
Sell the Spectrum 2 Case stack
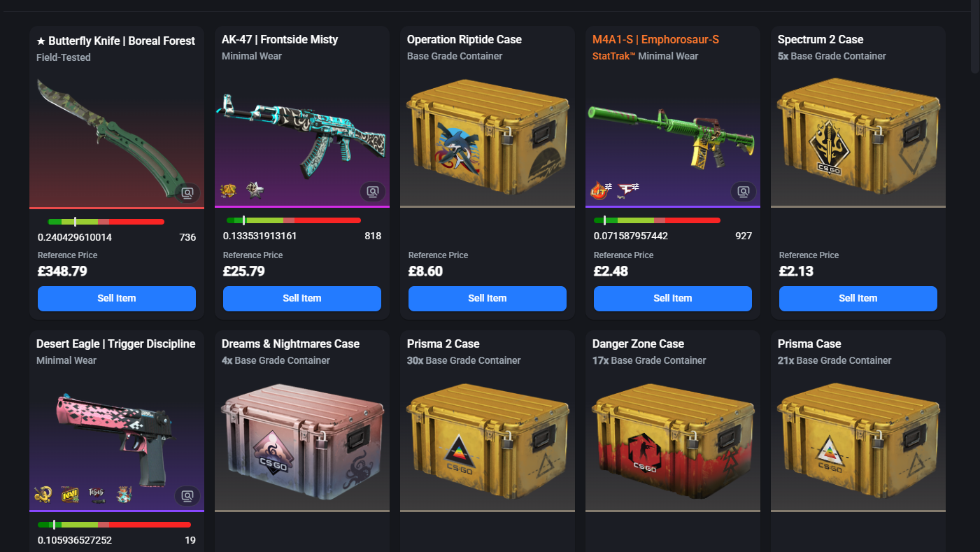tap(858, 298)
